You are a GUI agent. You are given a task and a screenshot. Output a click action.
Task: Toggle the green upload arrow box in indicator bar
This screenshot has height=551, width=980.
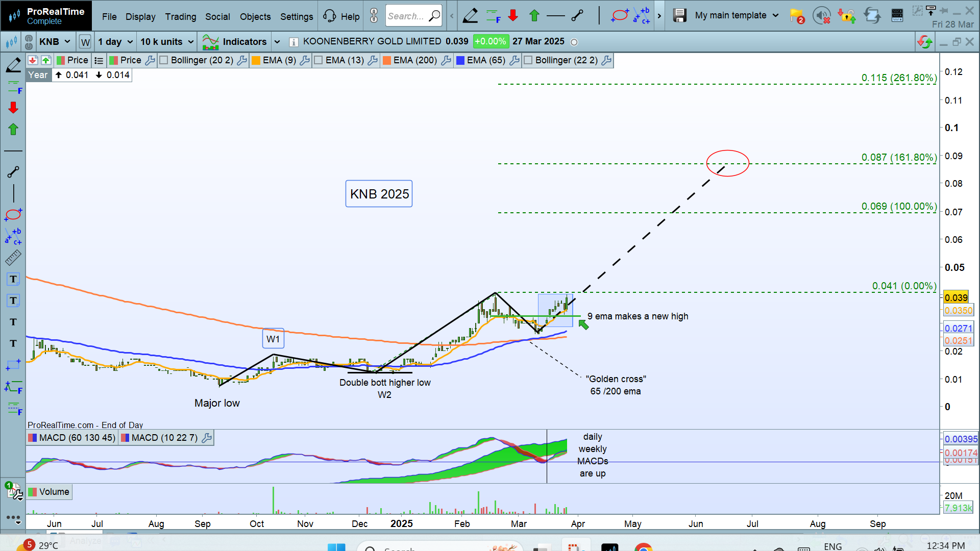[x=46, y=60]
